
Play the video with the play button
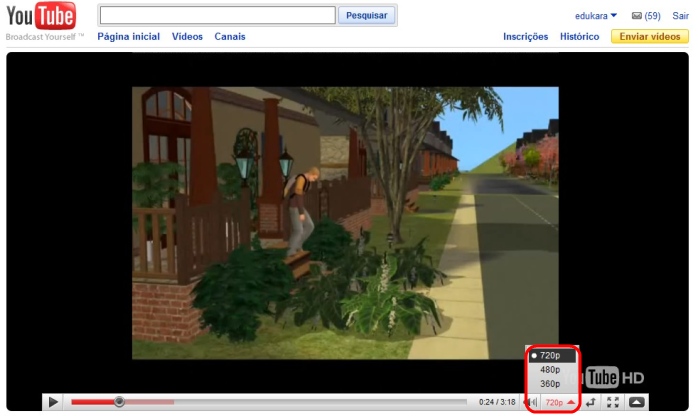click(53, 402)
